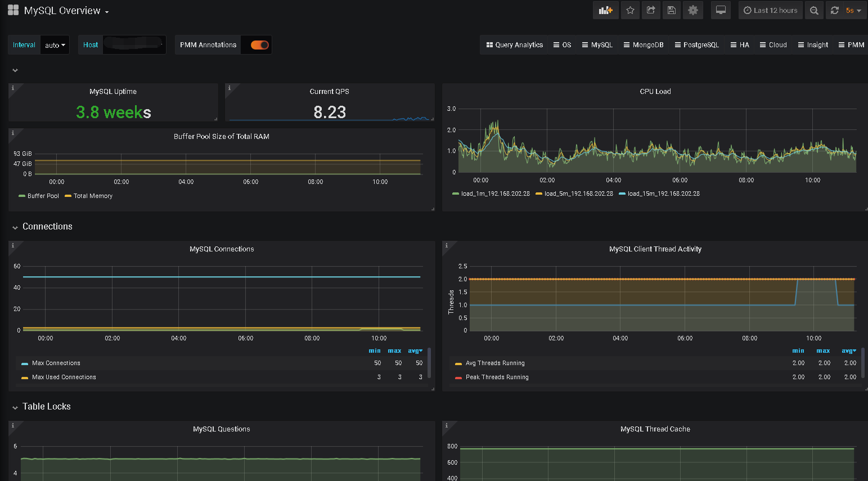Star this dashboard as favorite
Viewport: 868px width, 481px height.
[630, 11]
